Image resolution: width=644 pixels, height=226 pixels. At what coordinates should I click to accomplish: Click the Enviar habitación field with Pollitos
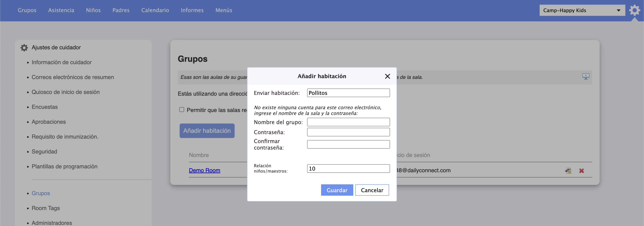(348, 93)
